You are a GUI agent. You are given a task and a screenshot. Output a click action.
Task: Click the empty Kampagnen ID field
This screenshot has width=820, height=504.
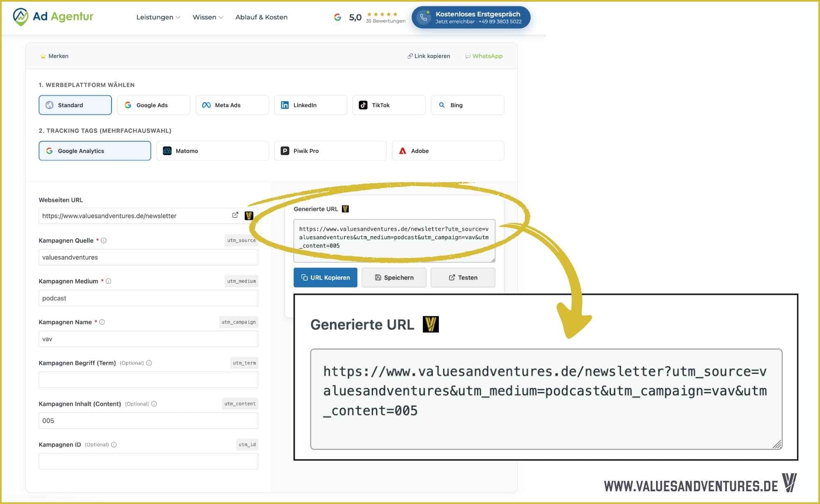pyautogui.click(x=148, y=461)
